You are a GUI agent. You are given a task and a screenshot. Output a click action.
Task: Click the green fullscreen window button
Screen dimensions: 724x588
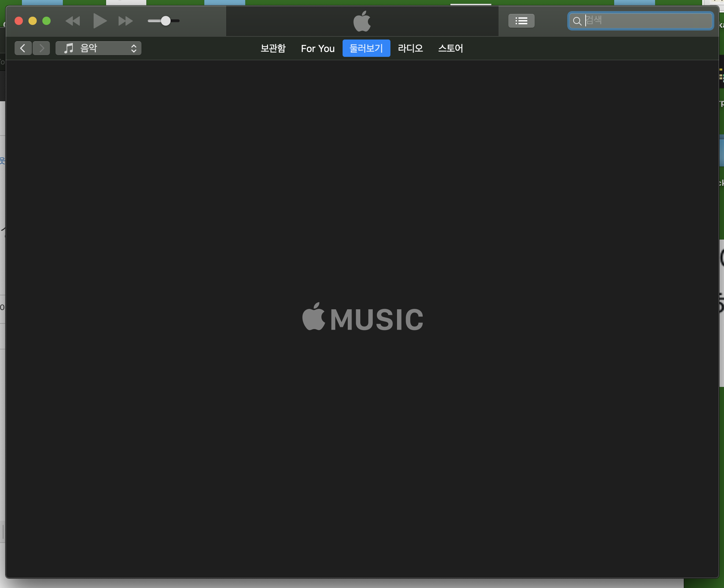pos(46,21)
